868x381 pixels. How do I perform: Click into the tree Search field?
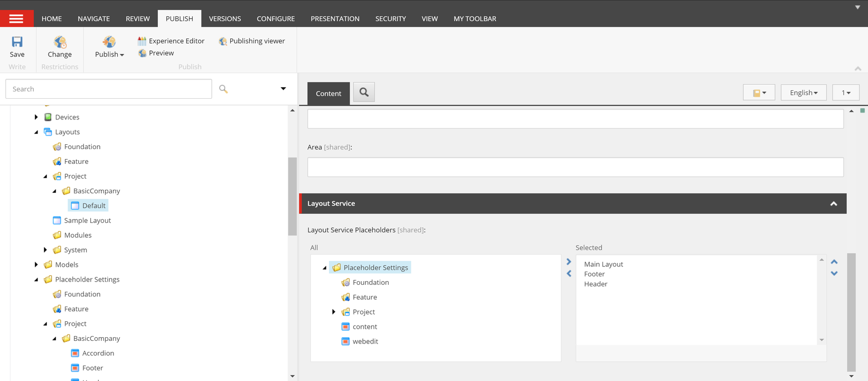pos(109,89)
